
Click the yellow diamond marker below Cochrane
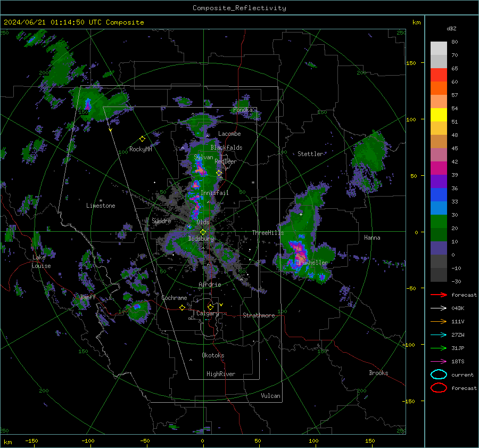click(x=183, y=307)
